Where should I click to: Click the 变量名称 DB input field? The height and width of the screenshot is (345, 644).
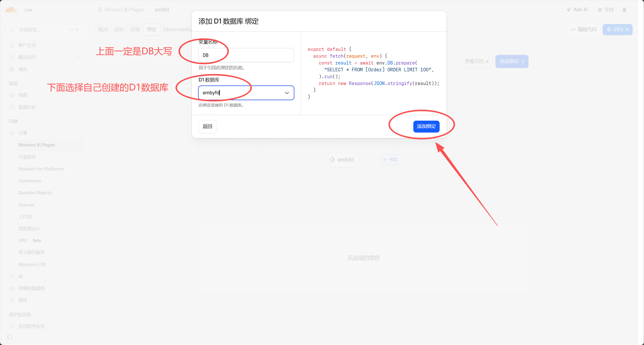tap(246, 55)
